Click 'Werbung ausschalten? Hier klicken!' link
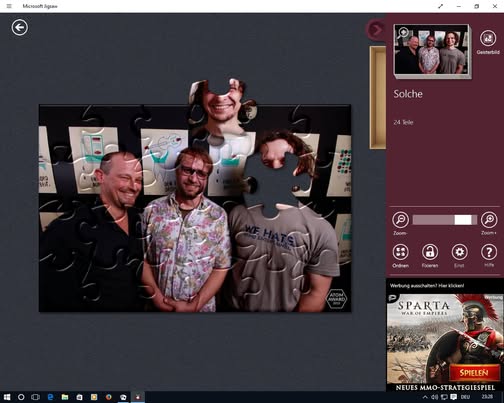The height and width of the screenshot is (403, 504). tap(427, 286)
